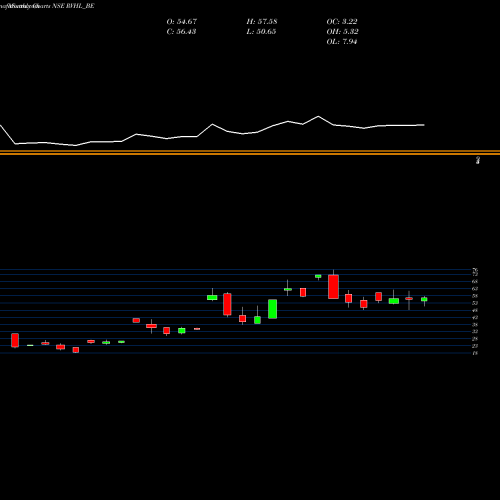Click the 48 price axis label
Viewport: 500px width, 500px height.
pos(475,310)
